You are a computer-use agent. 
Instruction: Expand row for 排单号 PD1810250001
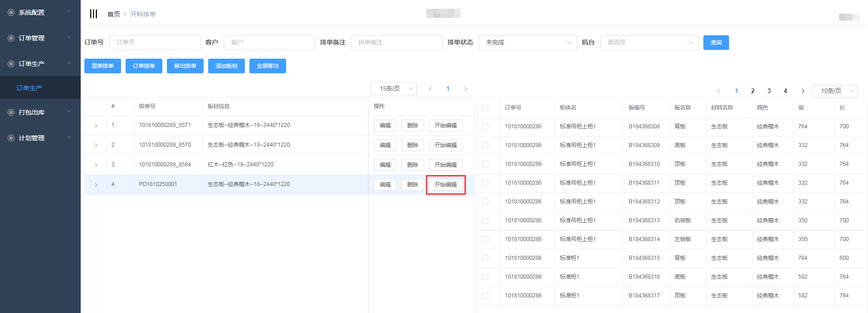click(x=96, y=185)
